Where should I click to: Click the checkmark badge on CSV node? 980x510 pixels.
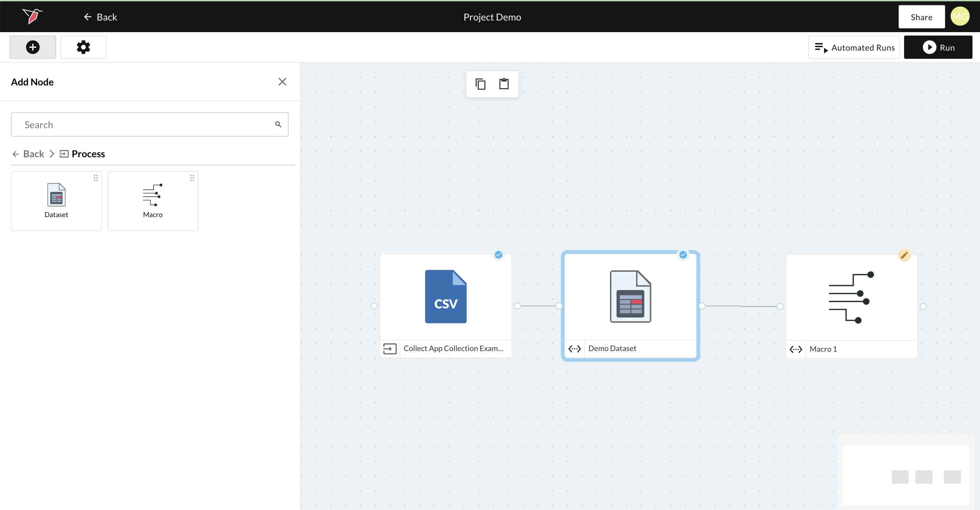tap(498, 255)
